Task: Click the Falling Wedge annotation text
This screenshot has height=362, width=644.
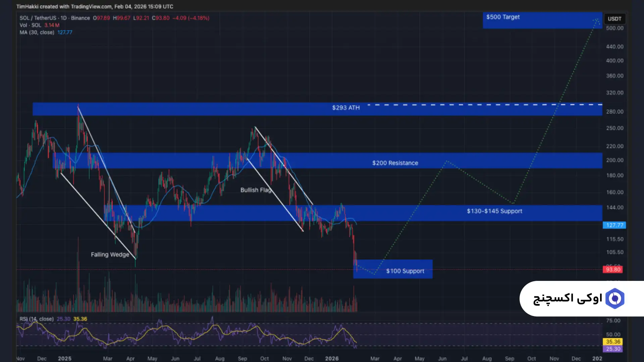Action: (110, 255)
